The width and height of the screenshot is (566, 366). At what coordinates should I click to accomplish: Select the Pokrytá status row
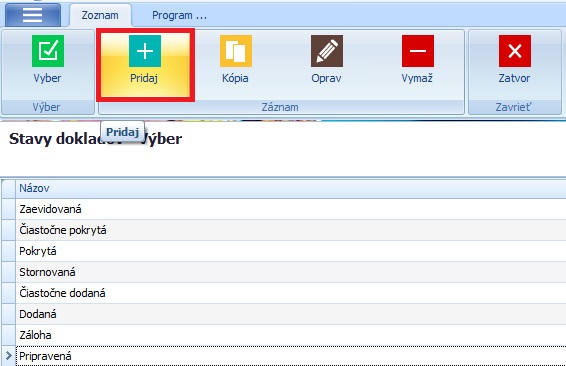pos(291,251)
